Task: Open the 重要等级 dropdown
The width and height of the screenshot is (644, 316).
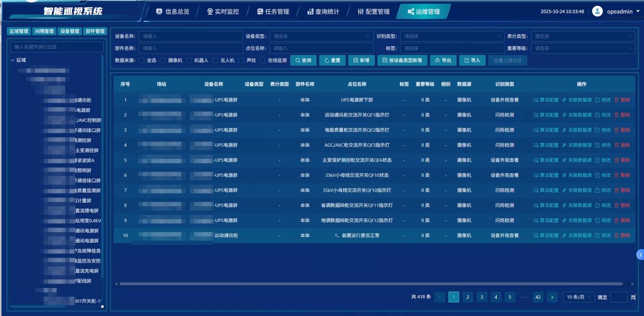Action: coord(583,48)
